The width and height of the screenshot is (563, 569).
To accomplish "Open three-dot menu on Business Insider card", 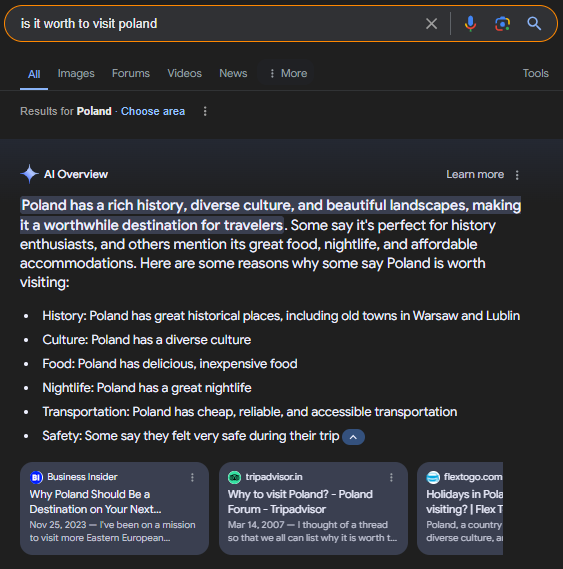I will (x=192, y=477).
